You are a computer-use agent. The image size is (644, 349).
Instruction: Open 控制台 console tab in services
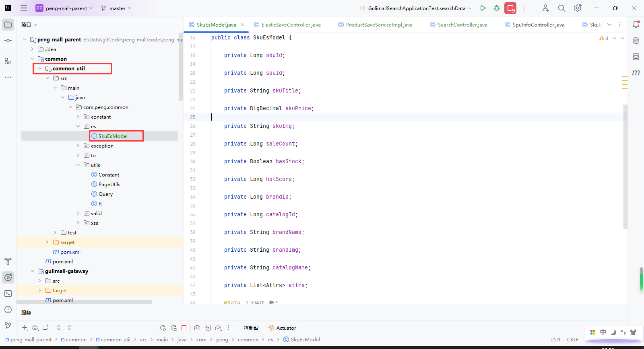click(251, 328)
